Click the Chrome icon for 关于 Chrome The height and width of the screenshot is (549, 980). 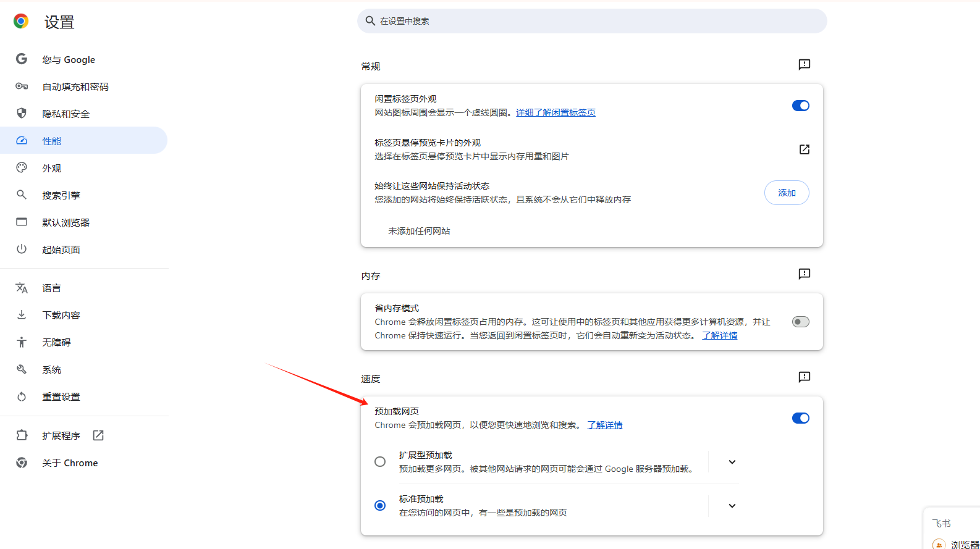click(x=22, y=463)
